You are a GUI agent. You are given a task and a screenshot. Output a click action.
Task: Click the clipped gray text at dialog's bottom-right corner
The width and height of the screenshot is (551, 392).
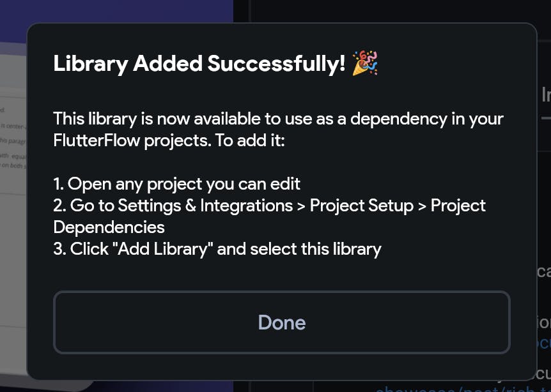544,375
